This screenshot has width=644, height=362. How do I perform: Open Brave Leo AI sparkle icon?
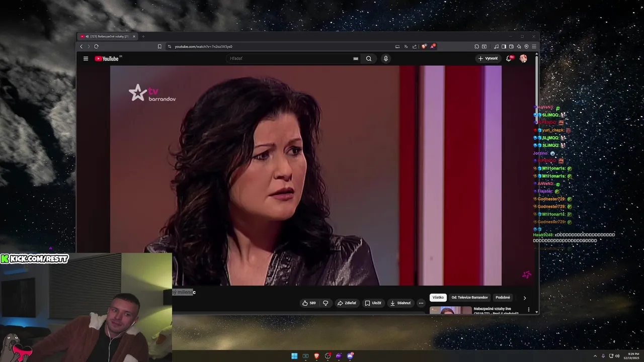point(519,46)
